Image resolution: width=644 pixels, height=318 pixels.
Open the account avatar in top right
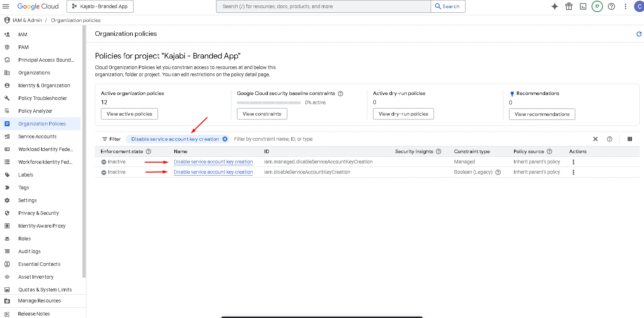[639, 6]
